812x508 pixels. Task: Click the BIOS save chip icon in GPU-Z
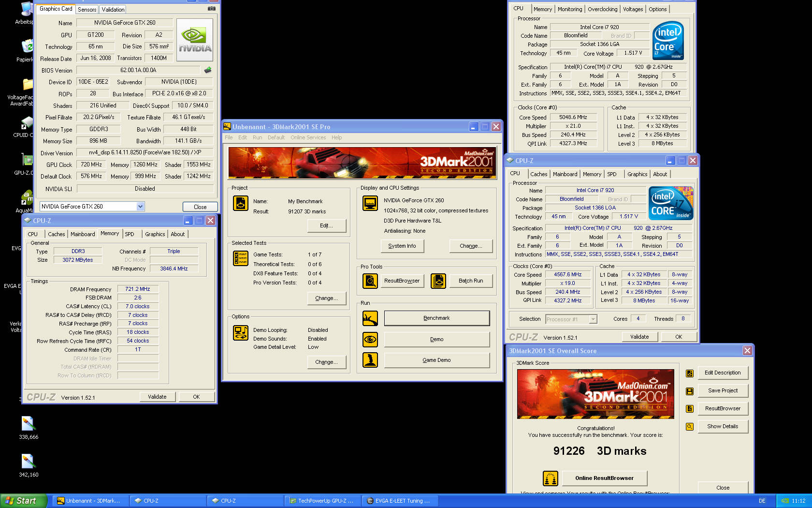[208, 70]
